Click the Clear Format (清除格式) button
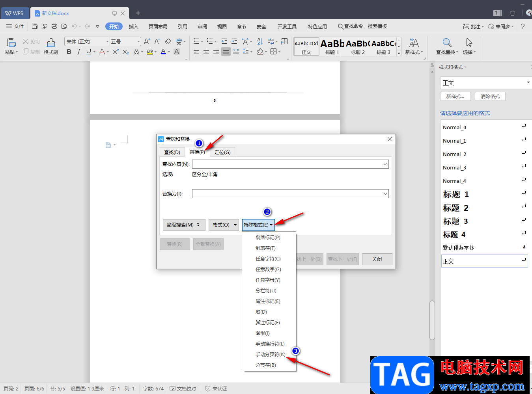Image resolution: width=532 pixels, height=394 pixels. coord(490,97)
